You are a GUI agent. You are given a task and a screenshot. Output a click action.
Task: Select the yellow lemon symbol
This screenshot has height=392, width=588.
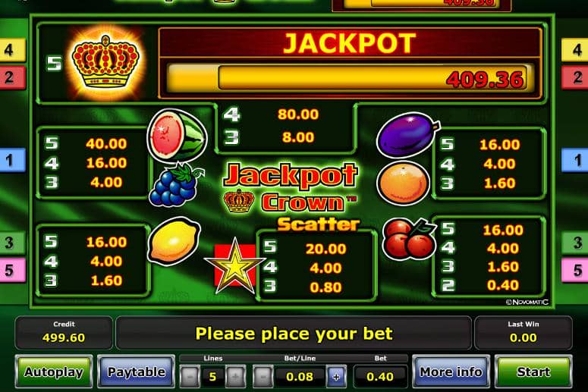[174, 240]
